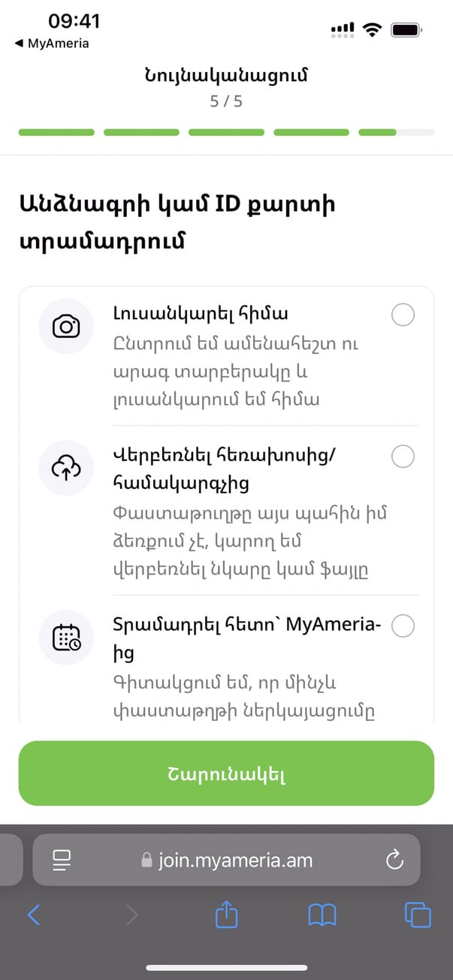Screen dimensions: 453x980
Task: Tap the "Լուսանկարել հիմա" option title
Action: click(x=201, y=314)
